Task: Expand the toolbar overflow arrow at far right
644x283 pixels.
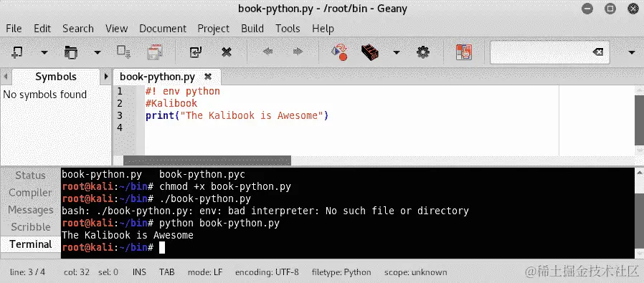Action: (632, 52)
